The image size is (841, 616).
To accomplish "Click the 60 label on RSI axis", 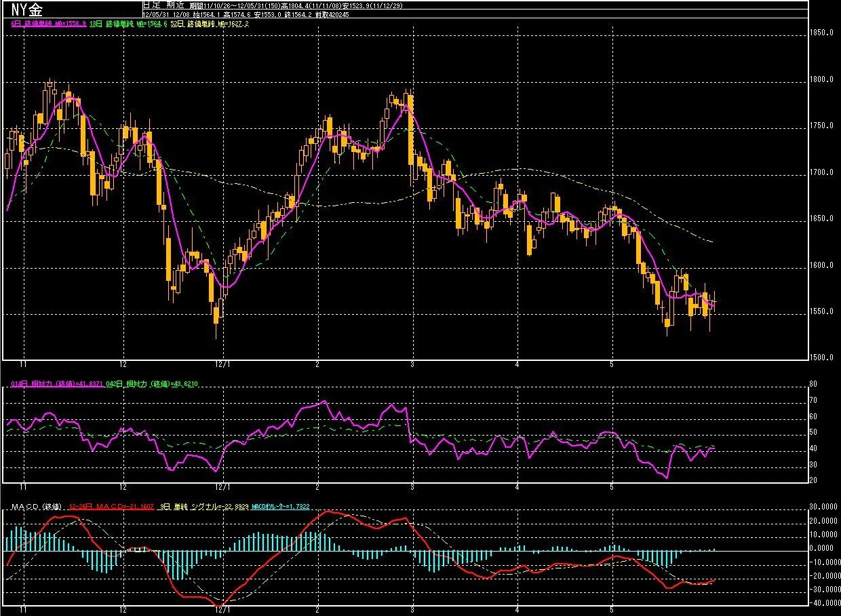I will [x=814, y=417].
